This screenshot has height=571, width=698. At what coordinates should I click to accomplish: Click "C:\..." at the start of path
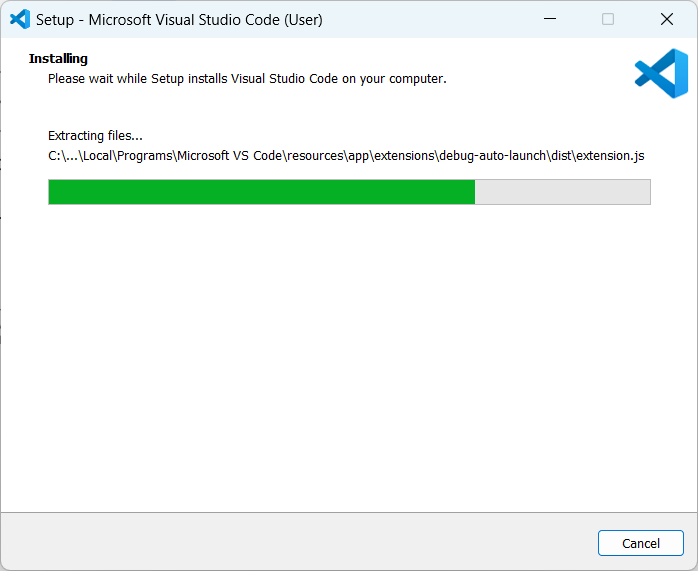point(62,155)
